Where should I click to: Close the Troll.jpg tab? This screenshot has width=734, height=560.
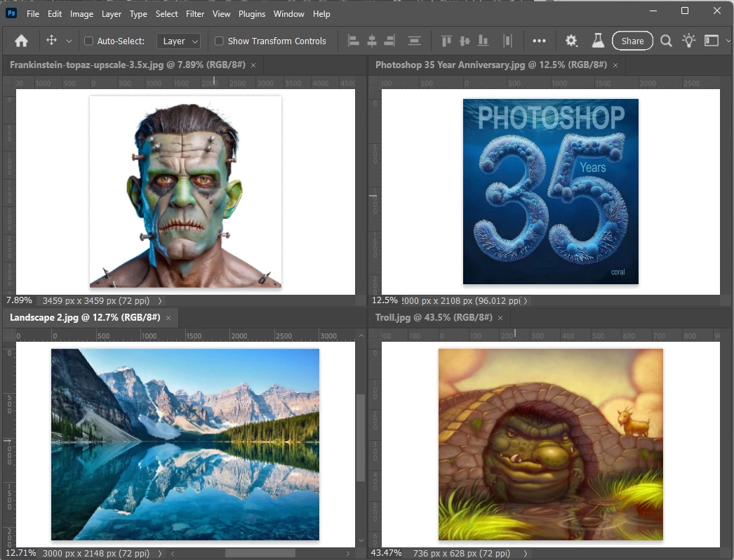click(500, 318)
